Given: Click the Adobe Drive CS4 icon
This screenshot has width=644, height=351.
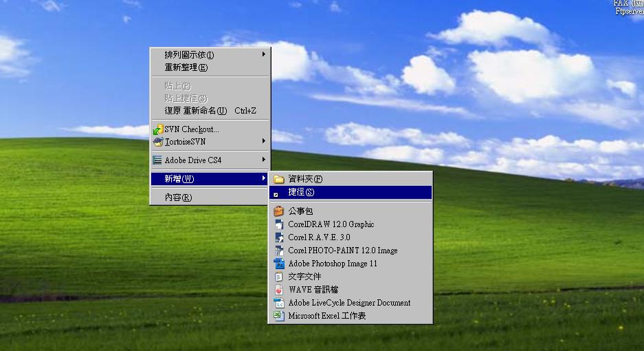Looking at the screenshot, I should tap(157, 160).
